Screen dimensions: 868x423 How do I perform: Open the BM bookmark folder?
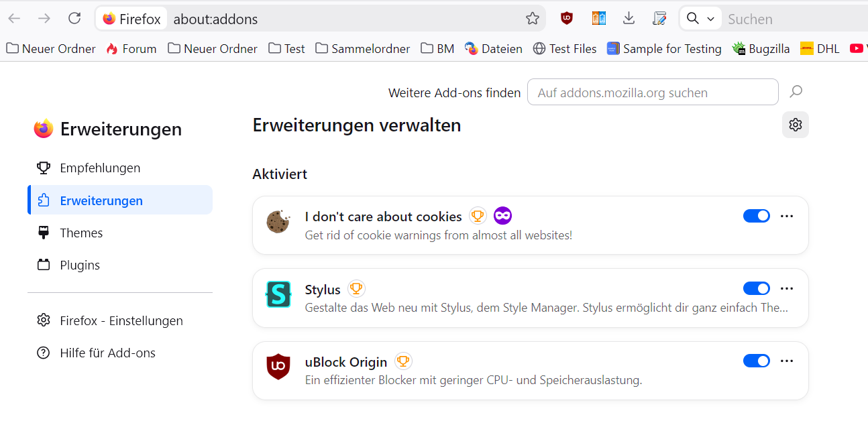click(437, 48)
